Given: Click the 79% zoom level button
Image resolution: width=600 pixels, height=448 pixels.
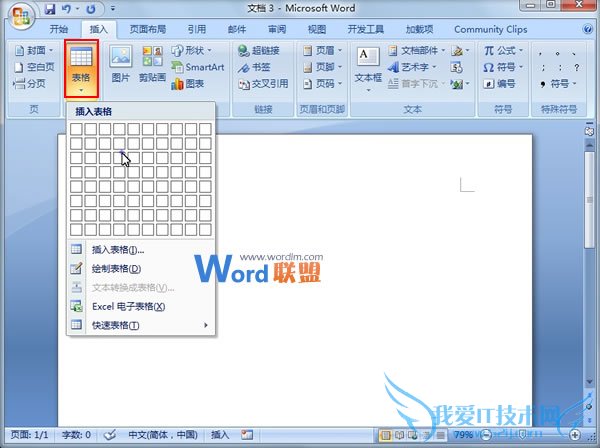Looking at the screenshot, I should pyautogui.click(x=463, y=435).
